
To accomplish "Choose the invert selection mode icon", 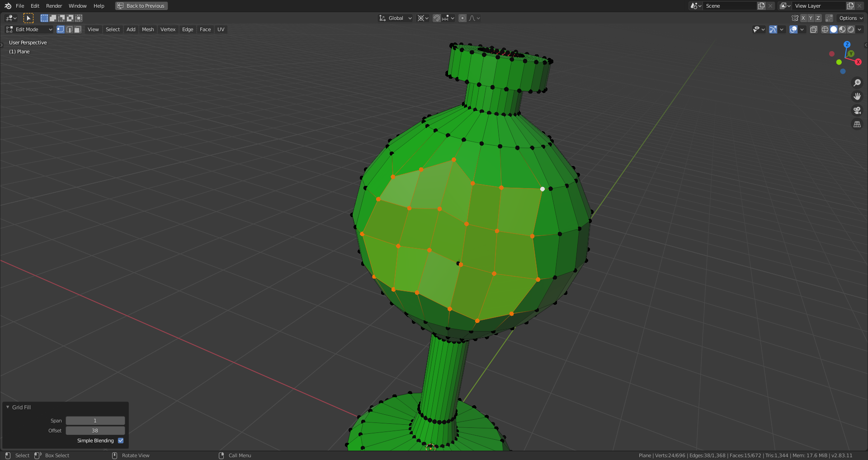I will click(70, 18).
